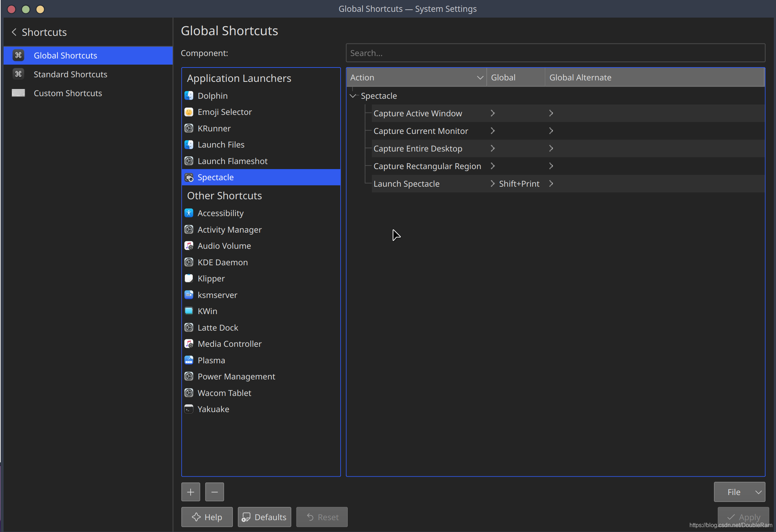The height and width of the screenshot is (532, 776).
Task: Click the Apply button
Action: [743, 517]
